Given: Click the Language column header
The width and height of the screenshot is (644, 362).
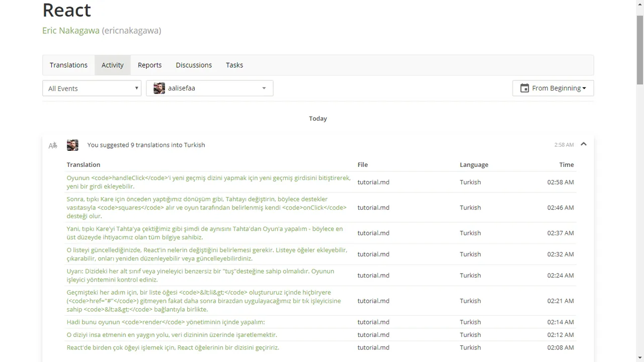Looking at the screenshot, I should [474, 164].
